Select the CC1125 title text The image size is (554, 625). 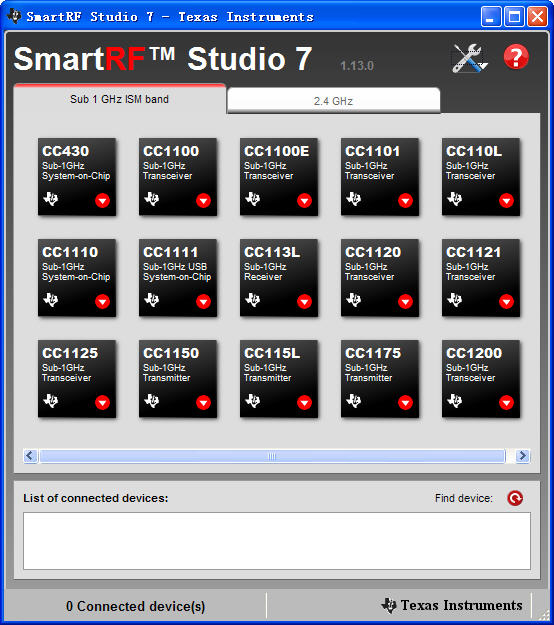click(x=70, y=353)
